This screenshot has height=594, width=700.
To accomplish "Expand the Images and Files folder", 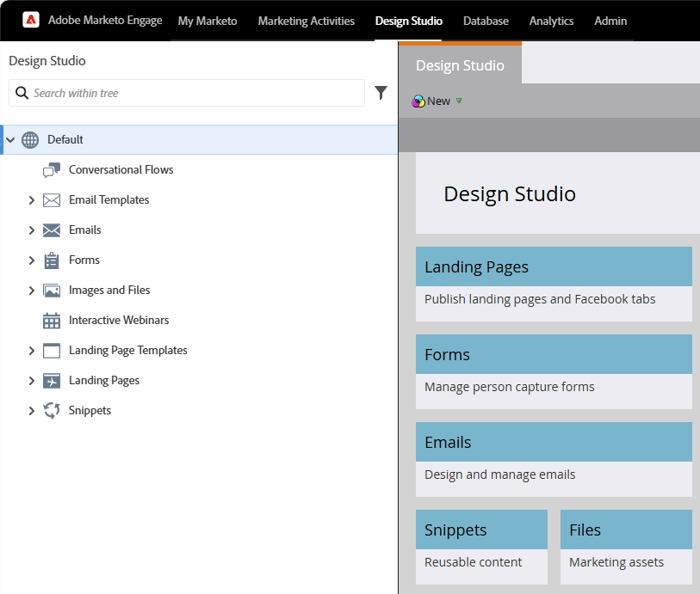I will (x=31, y=291).
